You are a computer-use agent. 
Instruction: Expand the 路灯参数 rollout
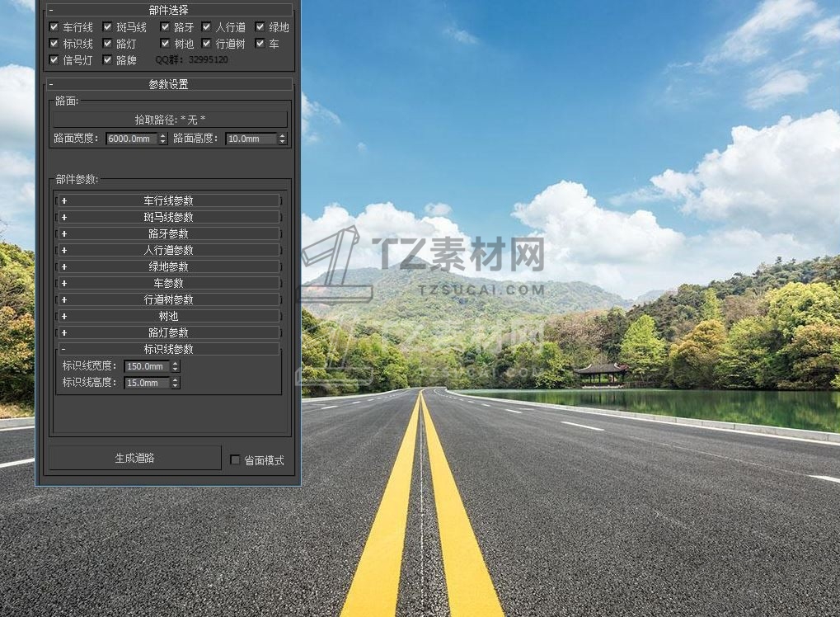tap(168, 332)
